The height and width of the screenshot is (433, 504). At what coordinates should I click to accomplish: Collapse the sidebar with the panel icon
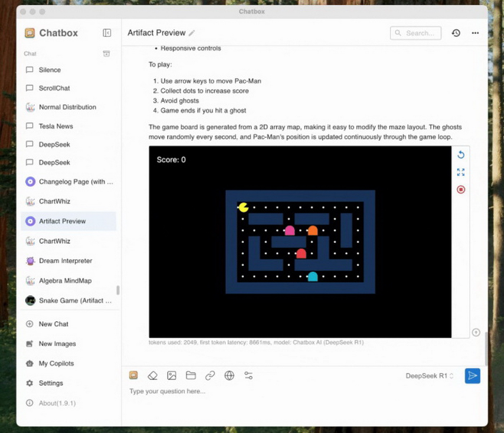point(107,33)
